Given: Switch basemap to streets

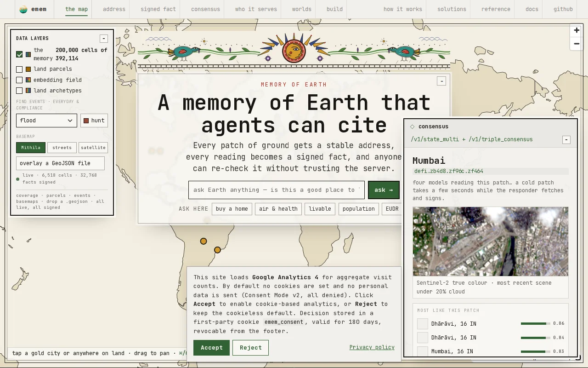Looking at the screenshot, I should [x=62, y=148].
